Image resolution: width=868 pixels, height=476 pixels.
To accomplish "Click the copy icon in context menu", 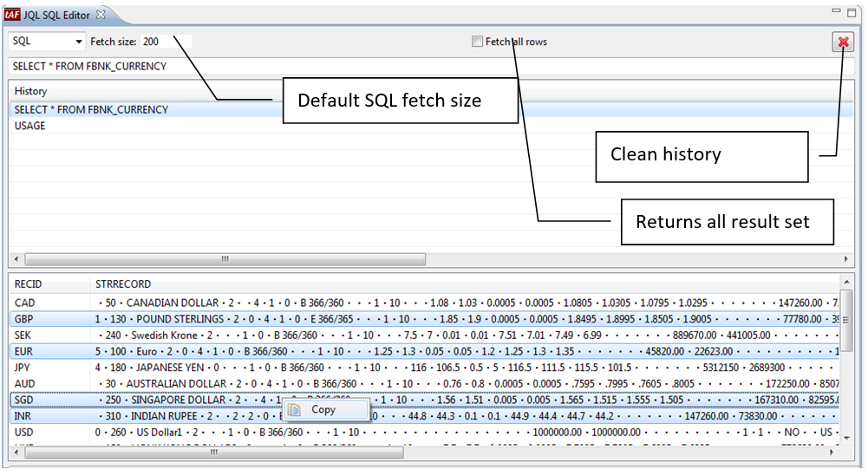I will pos(294,410).
